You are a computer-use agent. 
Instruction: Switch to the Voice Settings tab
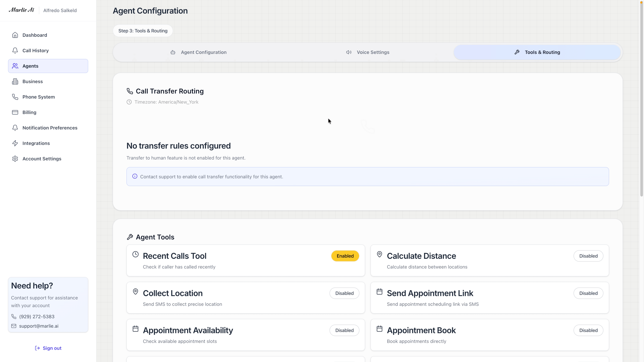368,52
